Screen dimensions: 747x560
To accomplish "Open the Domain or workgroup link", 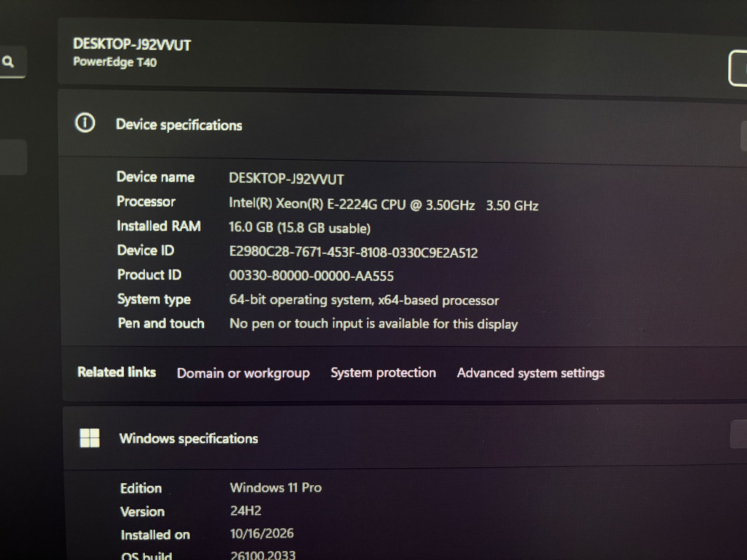I will (x=243, y=373).
